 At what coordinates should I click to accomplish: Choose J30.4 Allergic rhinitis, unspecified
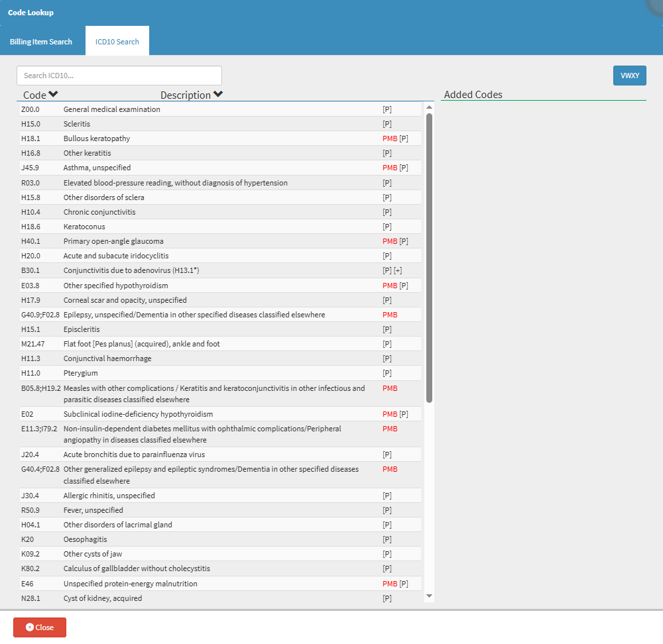tap(220, 496)
